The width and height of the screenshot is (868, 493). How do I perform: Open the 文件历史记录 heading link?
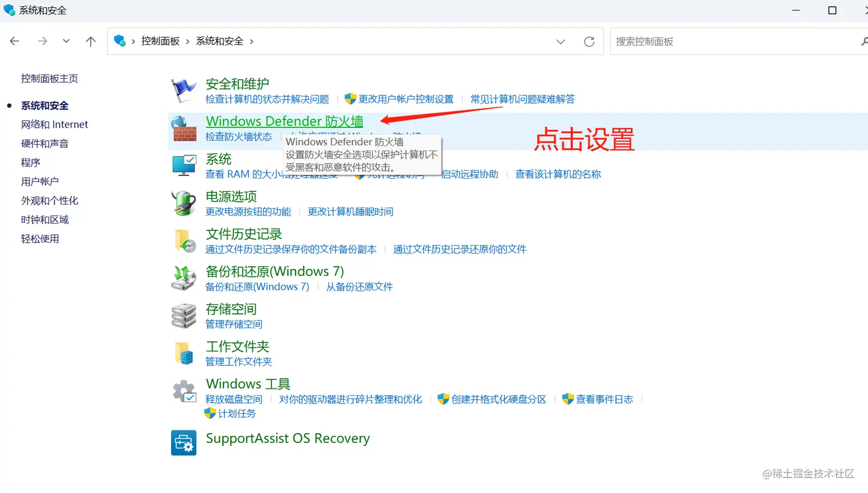coord(243,234)
